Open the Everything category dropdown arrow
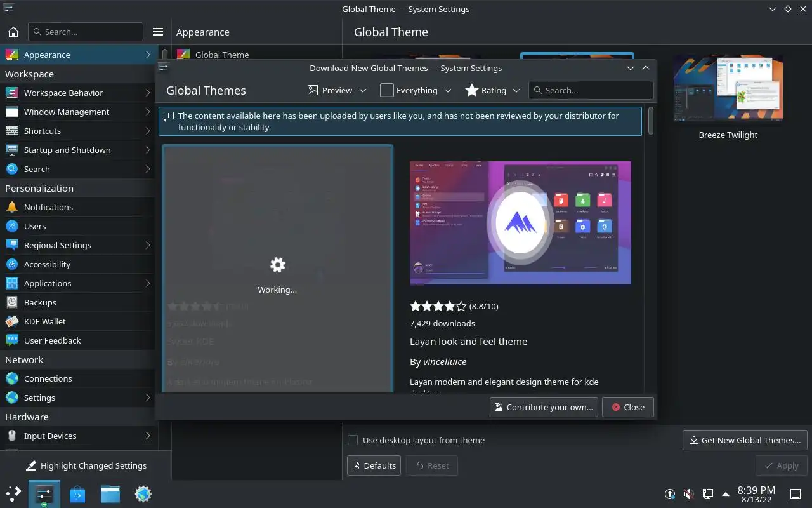 tap(448, 91)
